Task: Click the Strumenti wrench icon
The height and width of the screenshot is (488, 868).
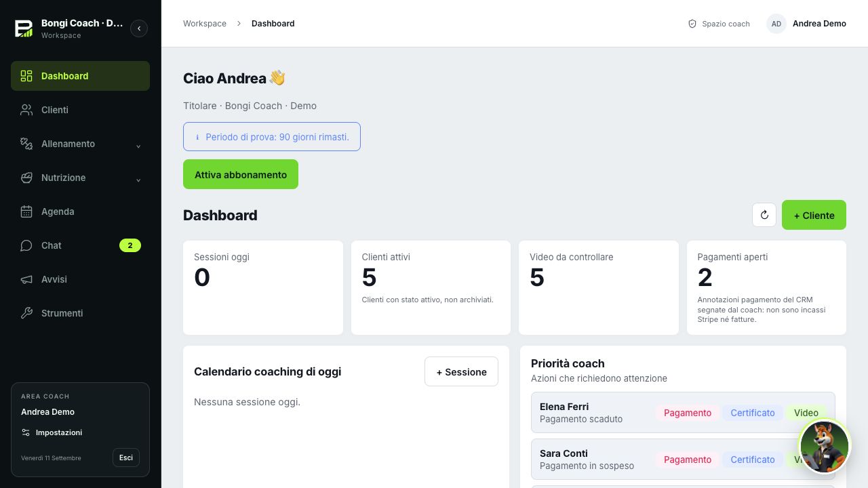Action: (x=26, y=313)
